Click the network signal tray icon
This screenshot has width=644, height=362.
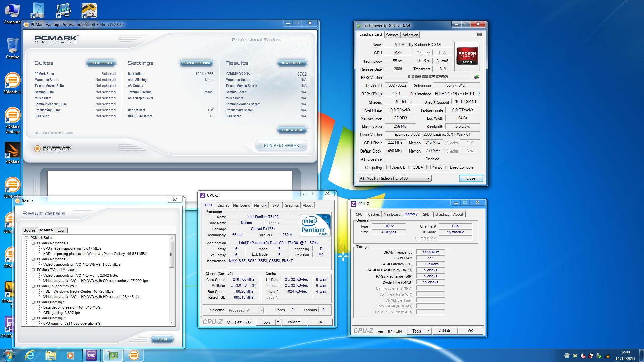(608, 356)
